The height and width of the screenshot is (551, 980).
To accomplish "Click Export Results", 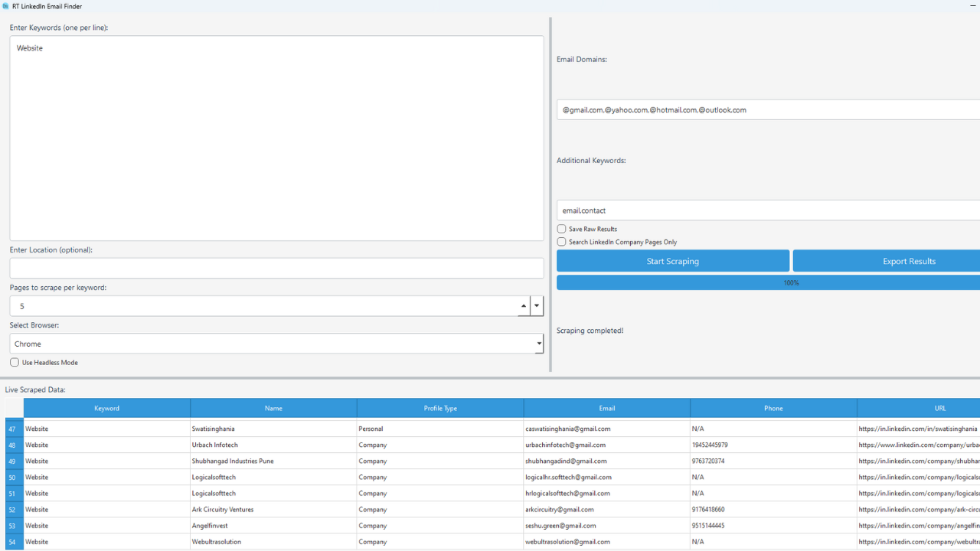I will coord(909,261).
